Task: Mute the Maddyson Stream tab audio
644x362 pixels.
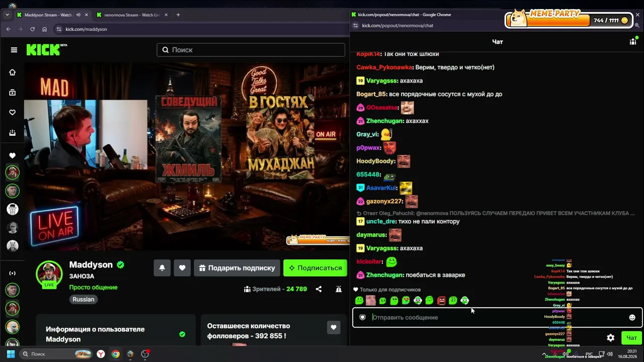Action: pos(78,15)
